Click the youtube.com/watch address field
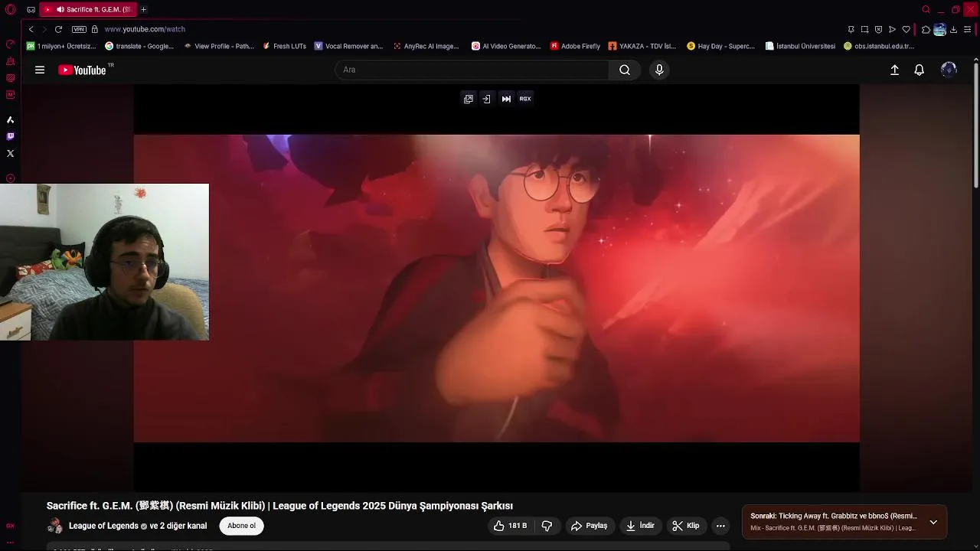980x551 pixels. pyautogui.click(x=145, y=29)
